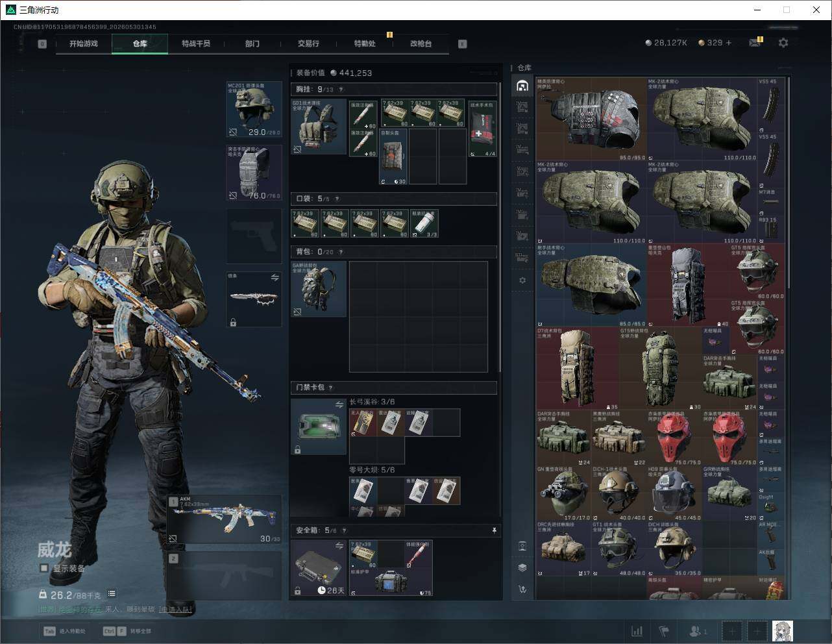Select the 重型登山包 in stash
The width and height of the screenshot is (832, 644).
click(688, 286)
